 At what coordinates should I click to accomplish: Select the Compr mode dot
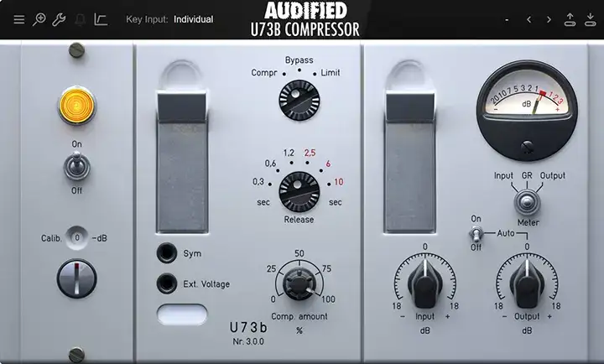(x=284, y=74)
